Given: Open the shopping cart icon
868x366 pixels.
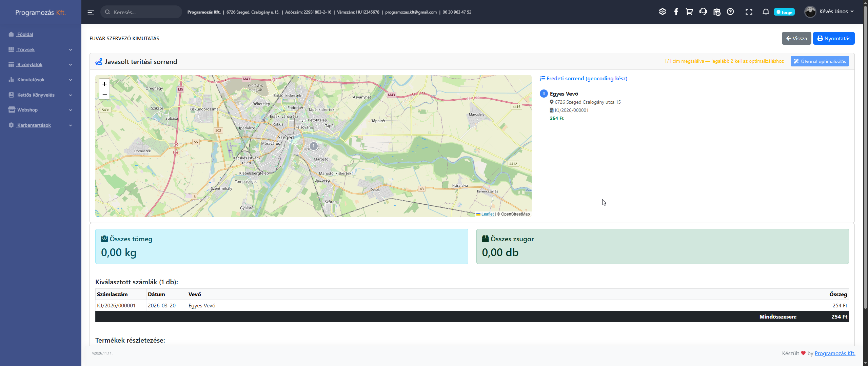Looking at the screenshot, I should tap(689, 12).
